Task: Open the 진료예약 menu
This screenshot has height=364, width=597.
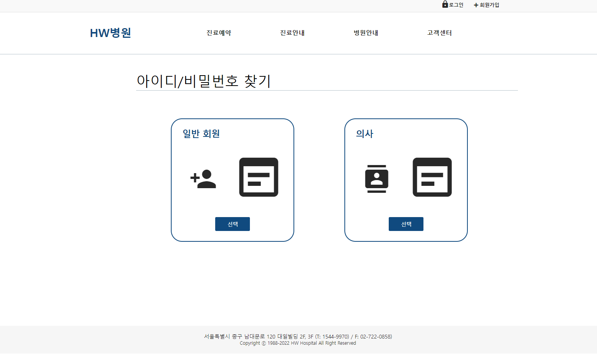Action: point(218,33)
